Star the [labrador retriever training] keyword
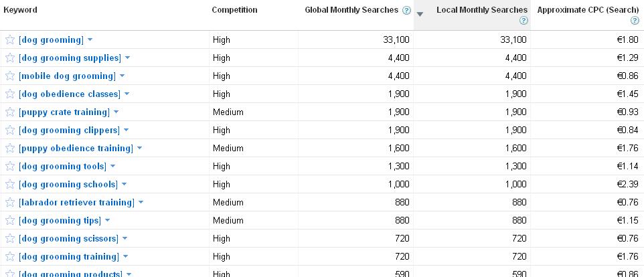Screen dimensions: 644x277 [10, 202]
